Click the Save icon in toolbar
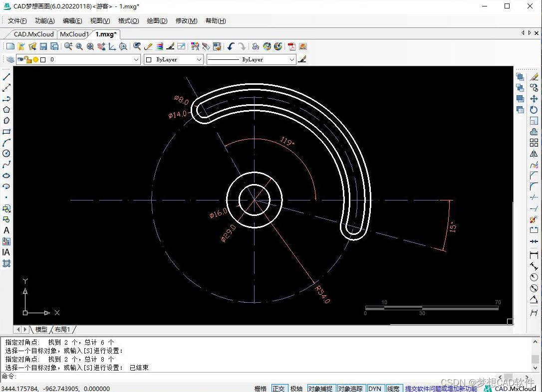542x392 pixels. [x=43, y=46]
